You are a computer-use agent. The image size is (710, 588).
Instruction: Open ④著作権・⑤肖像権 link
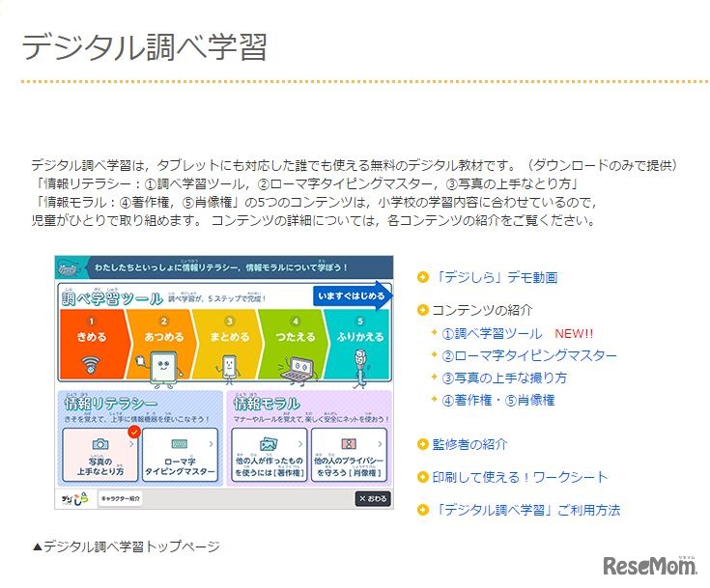click(x=498, y=400)
